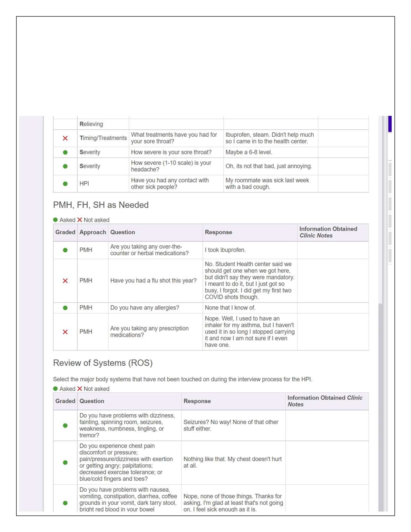Screen dimensions: 411x532
Task: Click the 'Timing/Treatments' approach cell
Action: pos(103,138)
